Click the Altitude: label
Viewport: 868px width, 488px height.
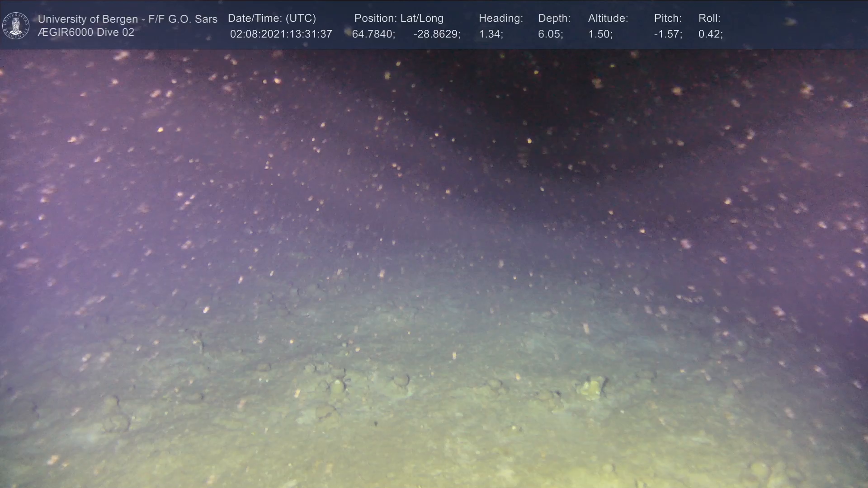(608, 19)
